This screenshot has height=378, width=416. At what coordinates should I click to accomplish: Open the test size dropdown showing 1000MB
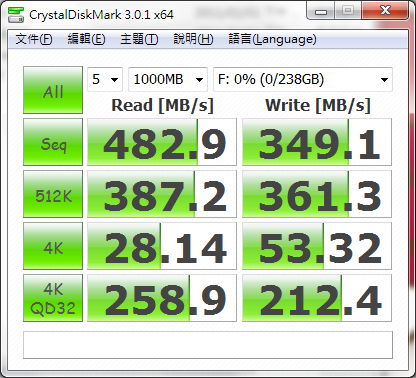pyautogui.click(x=168, y=79)
